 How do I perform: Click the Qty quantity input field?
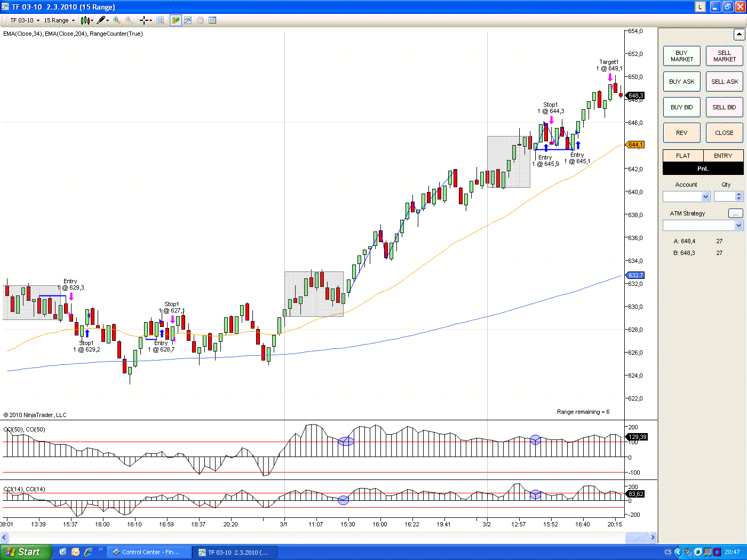(x=725, y=196)
